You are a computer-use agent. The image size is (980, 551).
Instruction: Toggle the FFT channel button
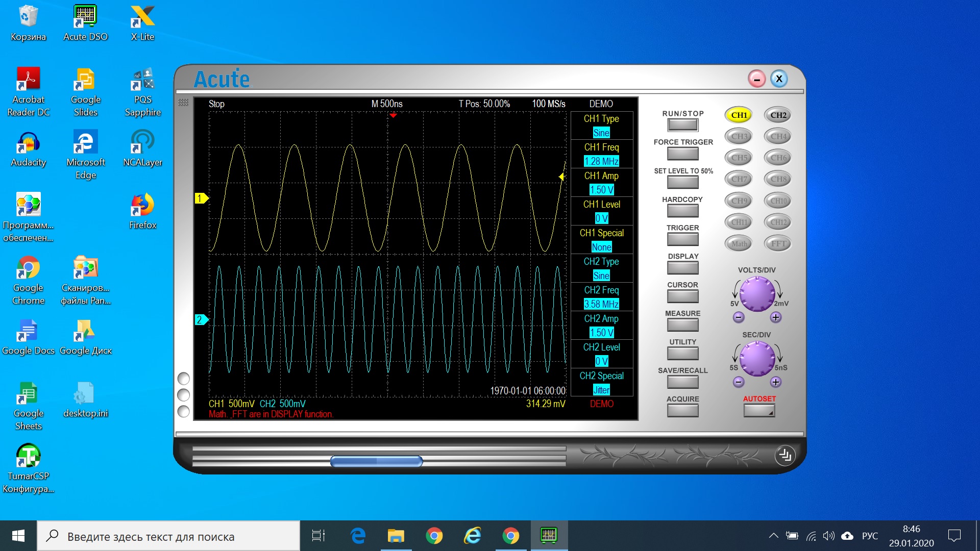tap(778, 243)
